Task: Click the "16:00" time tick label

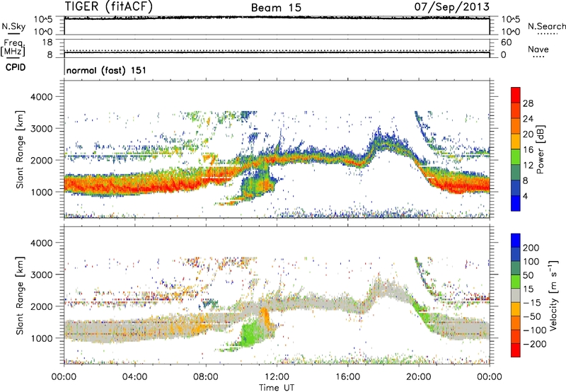Action: pos(347,377)
